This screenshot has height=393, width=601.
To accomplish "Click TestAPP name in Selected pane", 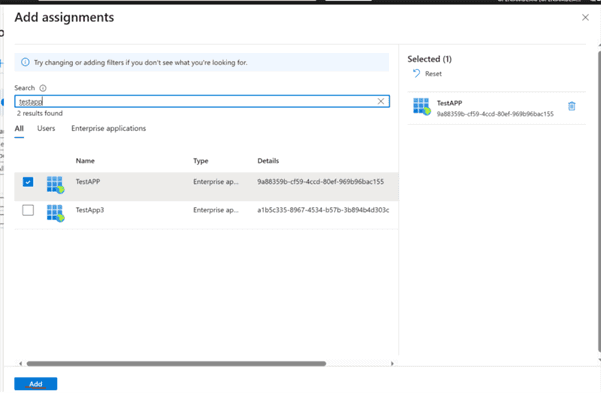I will pos(450,103).
